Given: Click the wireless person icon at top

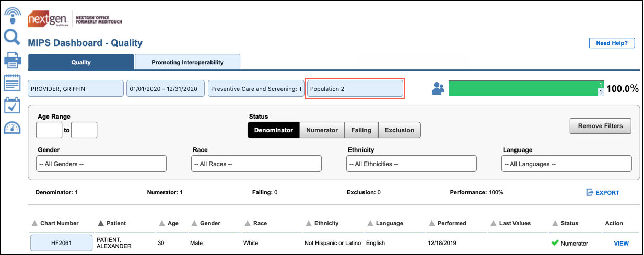Looking at the screenshot, I should 11,16.
